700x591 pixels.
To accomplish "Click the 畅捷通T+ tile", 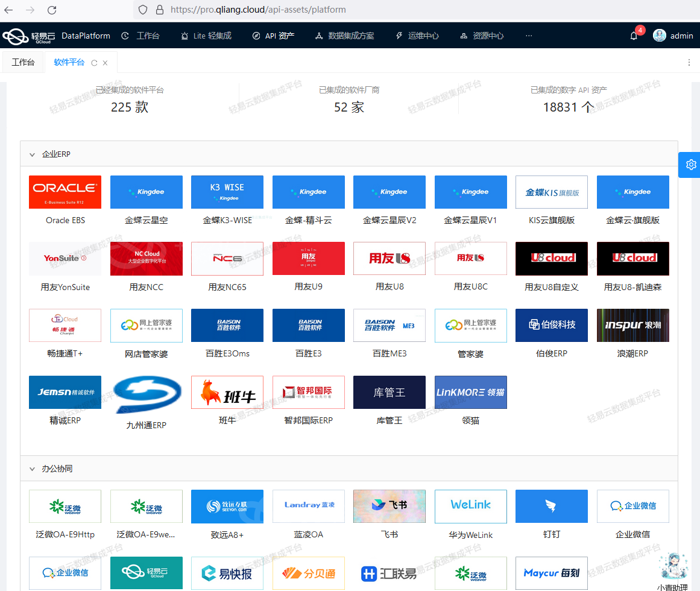I will (x=65, y=326).
